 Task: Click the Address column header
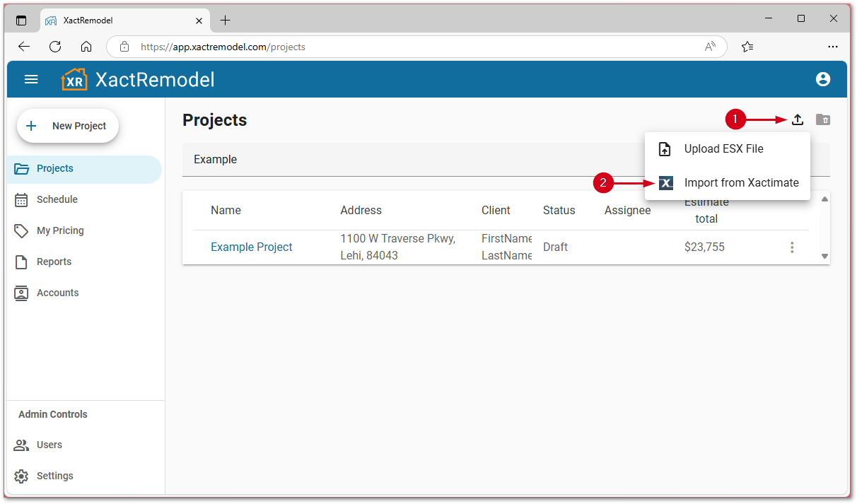coord(361,211)
